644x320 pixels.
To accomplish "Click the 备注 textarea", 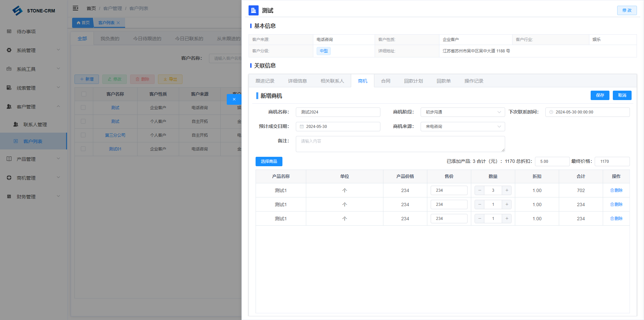I will (x=400, y=144).
